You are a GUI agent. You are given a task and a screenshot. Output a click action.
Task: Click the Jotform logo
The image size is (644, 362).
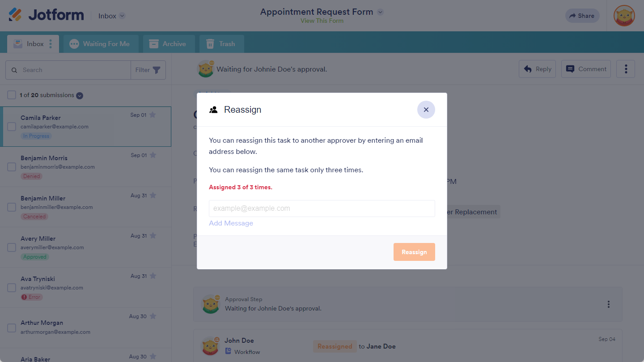click(x=46, y=15)
